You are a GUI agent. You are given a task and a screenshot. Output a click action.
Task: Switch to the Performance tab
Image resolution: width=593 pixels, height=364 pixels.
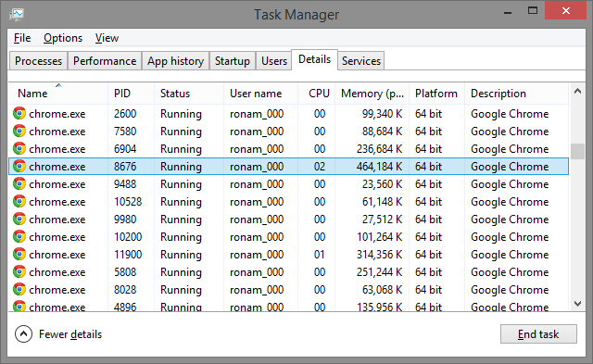pyautogui.click(x=105, y=61)
